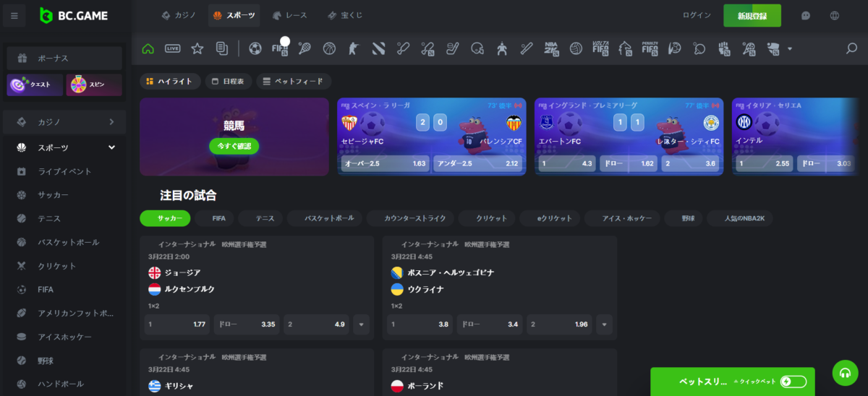Select the AO tennis 24 icon

(749, 48)
